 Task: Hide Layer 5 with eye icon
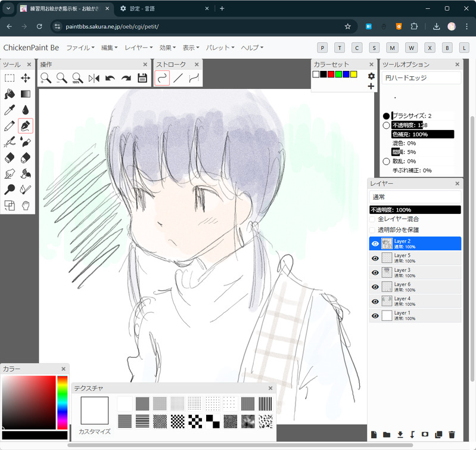375,258
